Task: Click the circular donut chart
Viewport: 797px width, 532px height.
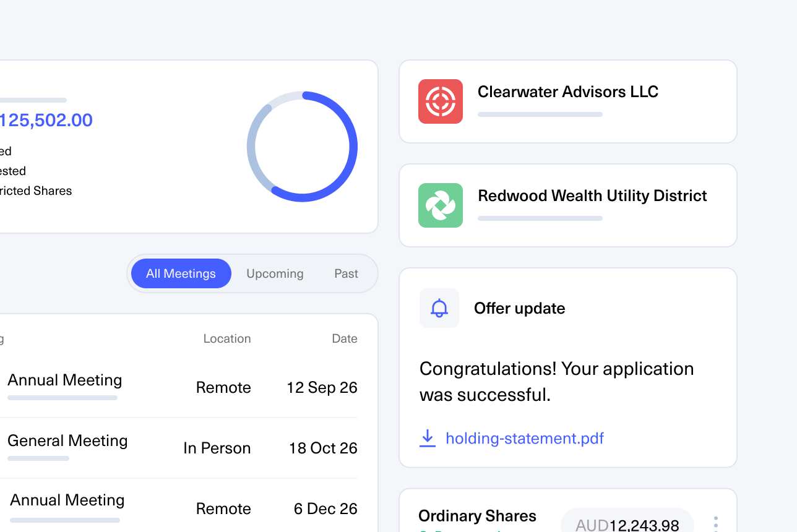Action: 302,147
